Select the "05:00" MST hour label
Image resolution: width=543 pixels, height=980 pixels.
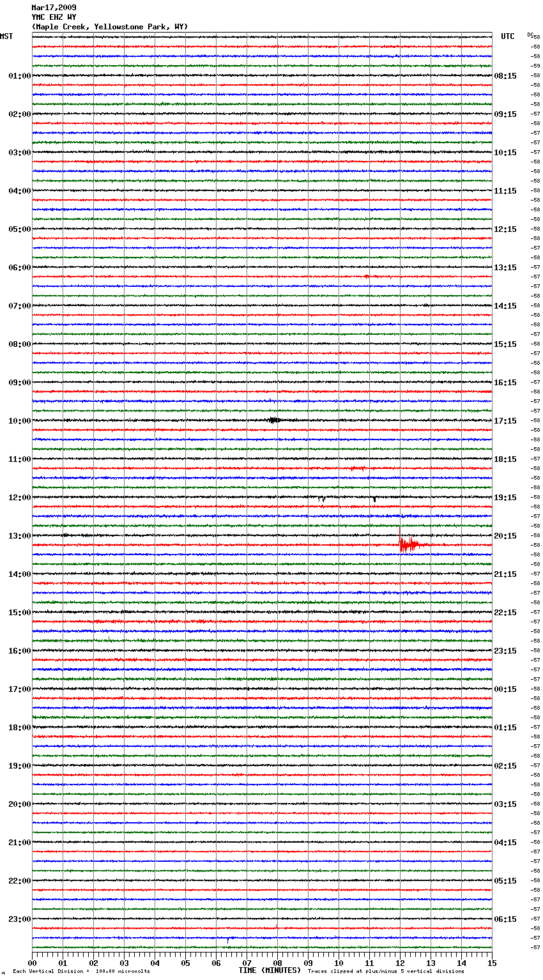pyautogui.click(x=20, y=229)
